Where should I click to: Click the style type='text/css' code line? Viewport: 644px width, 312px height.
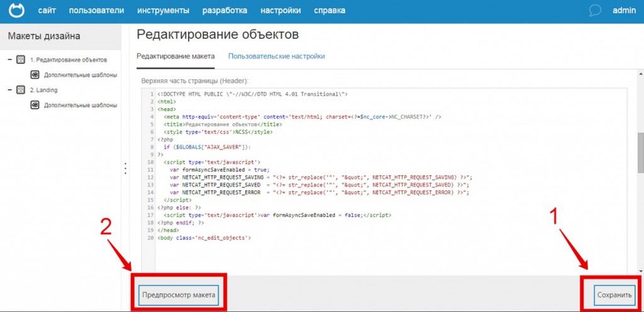point(218,132)
